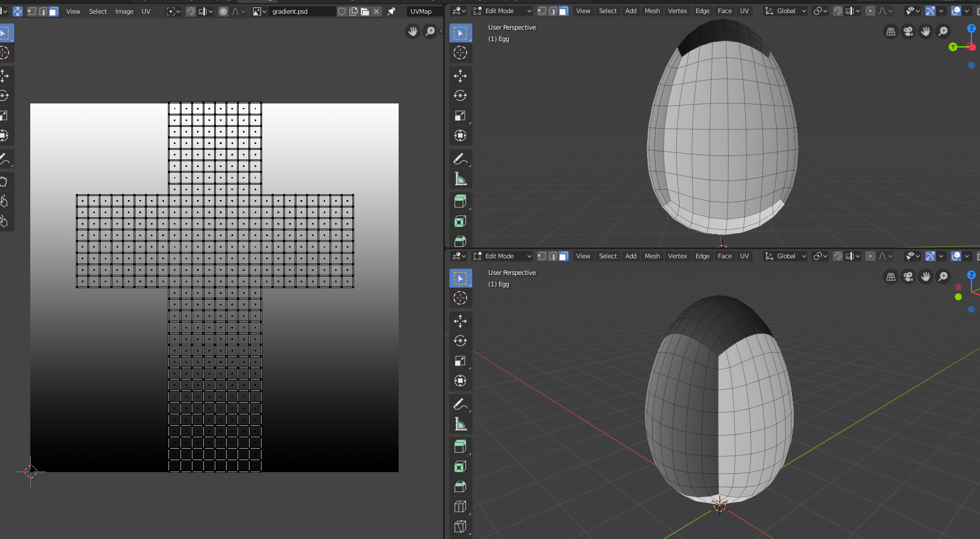This screenshot has height=539, width=980.
Task: Pin the gradient.psd image in UV editor
Action: pos(391,11)
